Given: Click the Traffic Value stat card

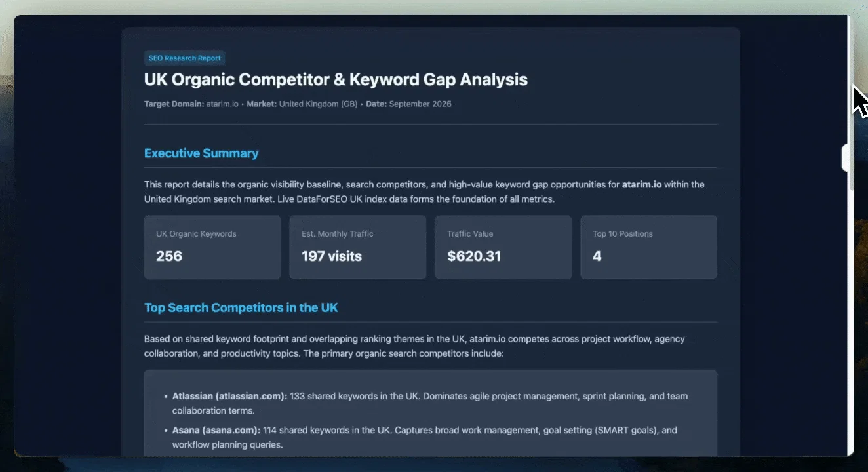Looking at the screenshot, I should (503, 247).
